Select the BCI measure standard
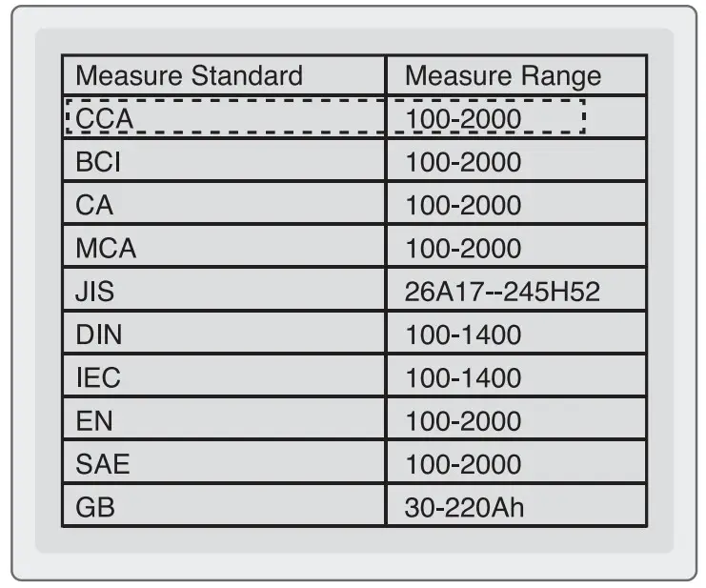Viewport: 706px width, 588px height. coord(98,162)
